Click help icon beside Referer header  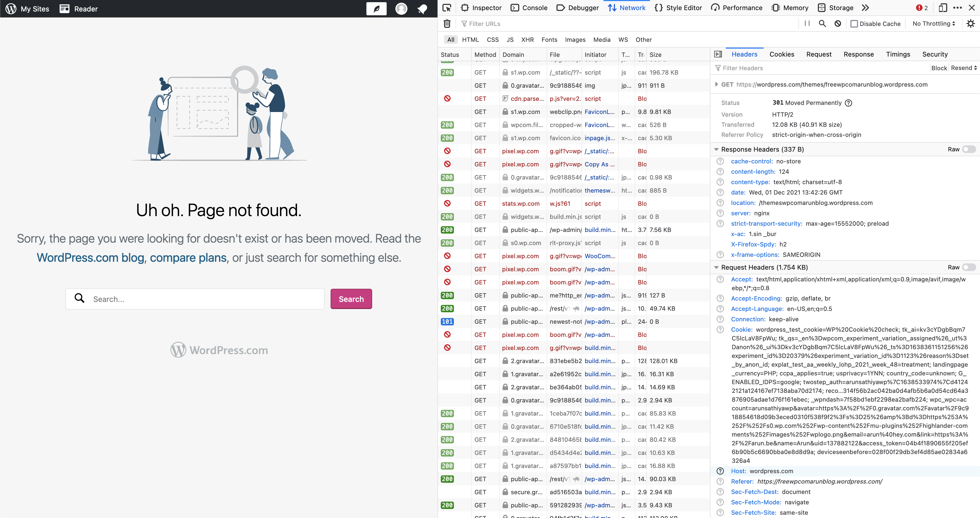click(x=720, y=481)
